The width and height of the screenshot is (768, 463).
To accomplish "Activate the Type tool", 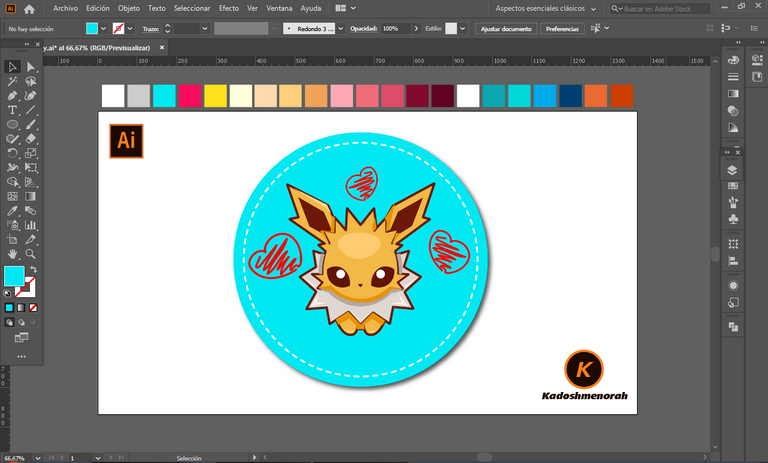I will [12, 110].
